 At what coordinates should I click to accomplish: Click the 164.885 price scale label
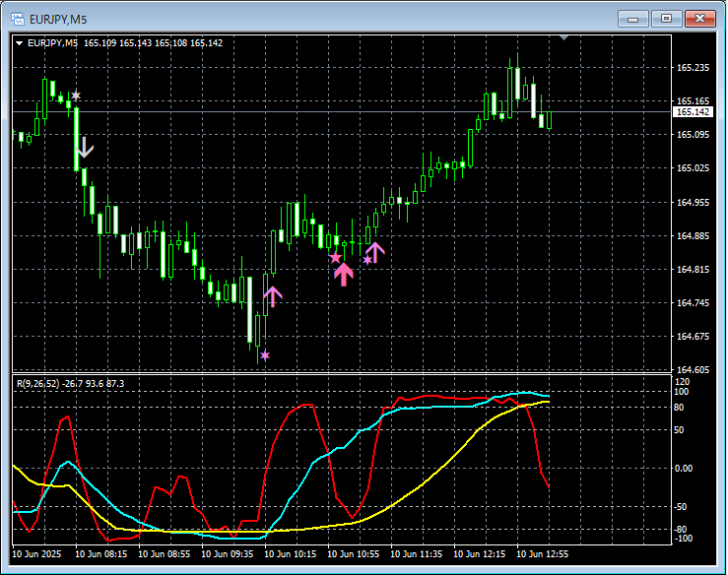[x=693, y=235]
